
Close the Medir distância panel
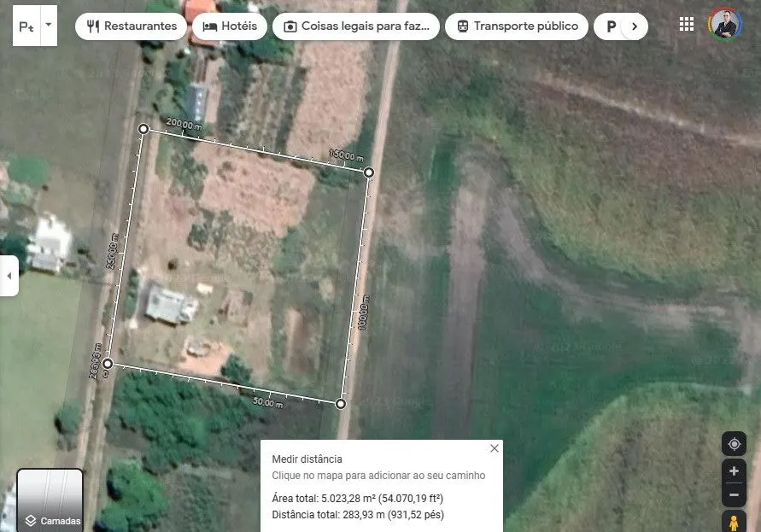[494, 448]
